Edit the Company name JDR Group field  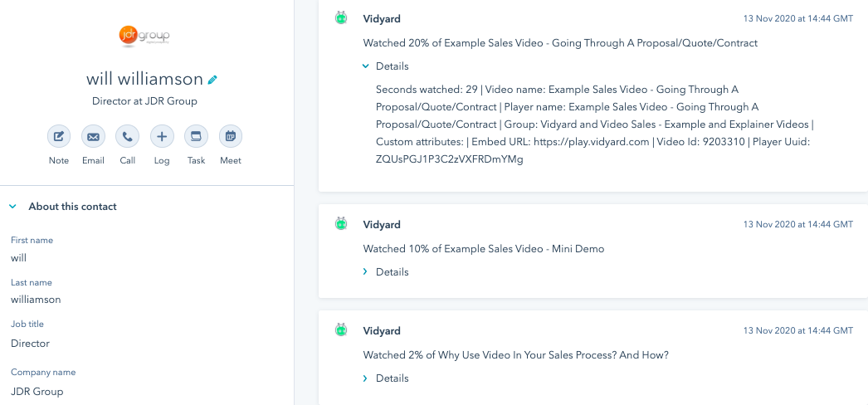(x=37, y=391)
